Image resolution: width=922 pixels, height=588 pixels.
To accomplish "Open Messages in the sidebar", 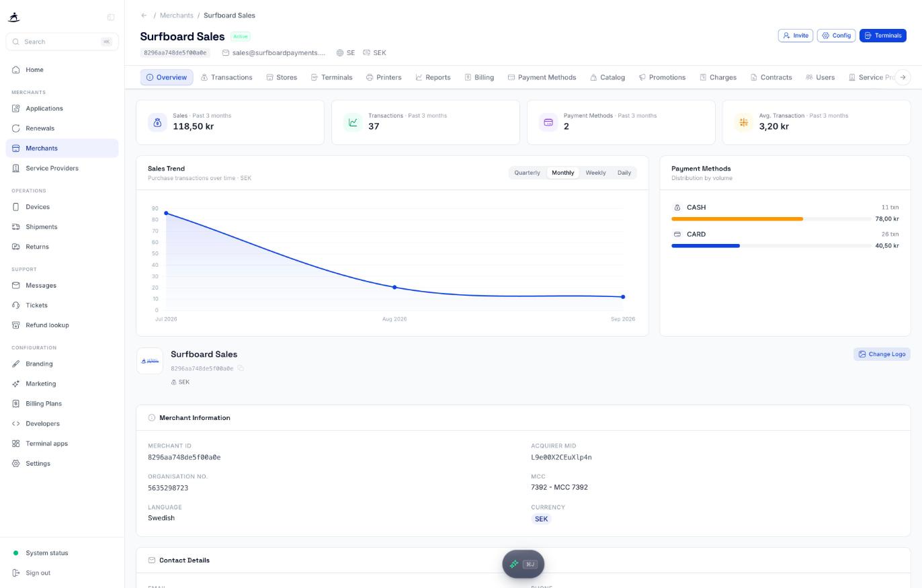I will pos(62,286).
